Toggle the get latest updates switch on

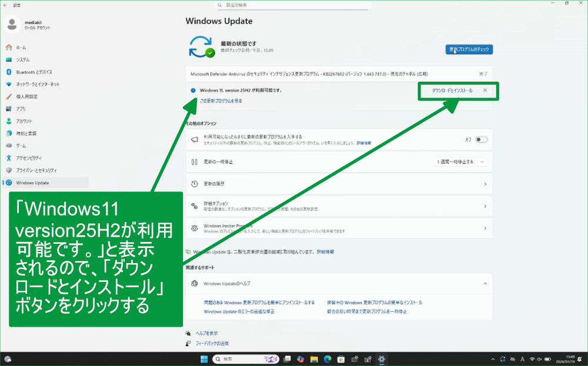point(482,139)
